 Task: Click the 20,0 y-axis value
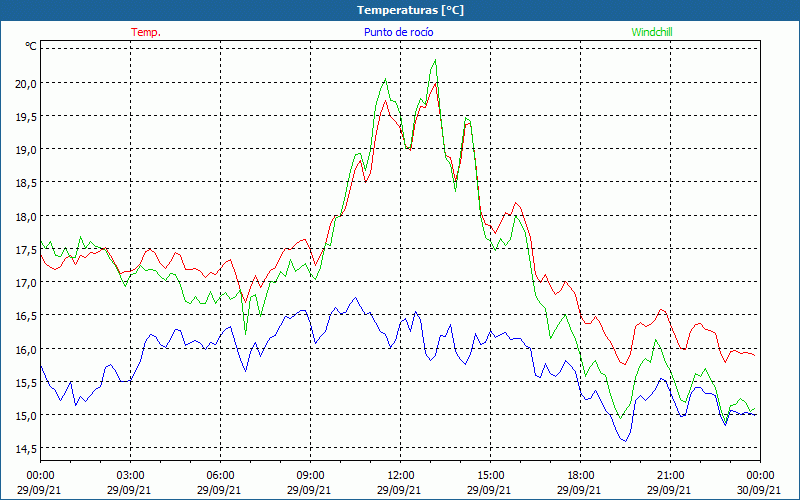coord(26,84)
